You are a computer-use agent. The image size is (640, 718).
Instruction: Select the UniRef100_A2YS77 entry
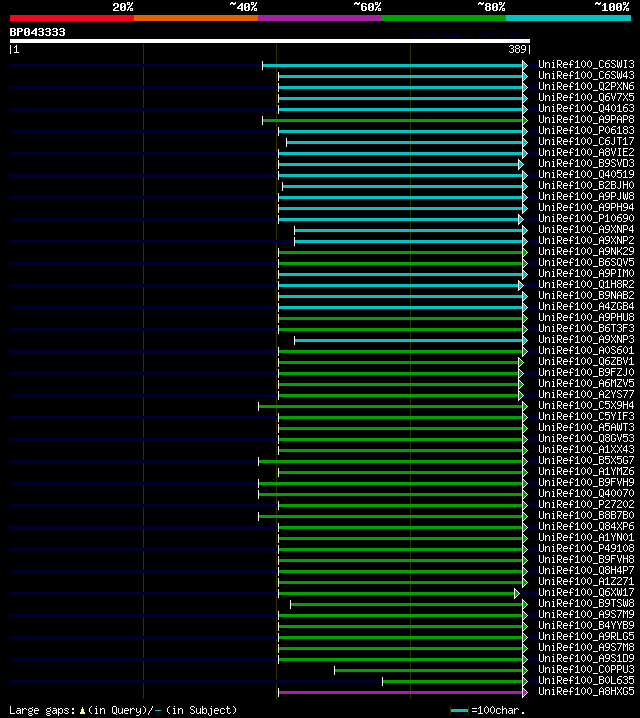click(586, 394)
